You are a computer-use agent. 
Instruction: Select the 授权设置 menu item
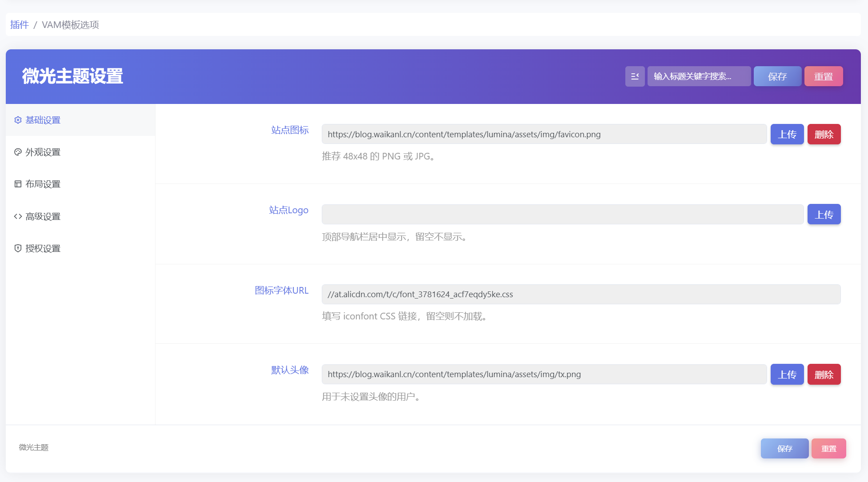click(80, 248)
